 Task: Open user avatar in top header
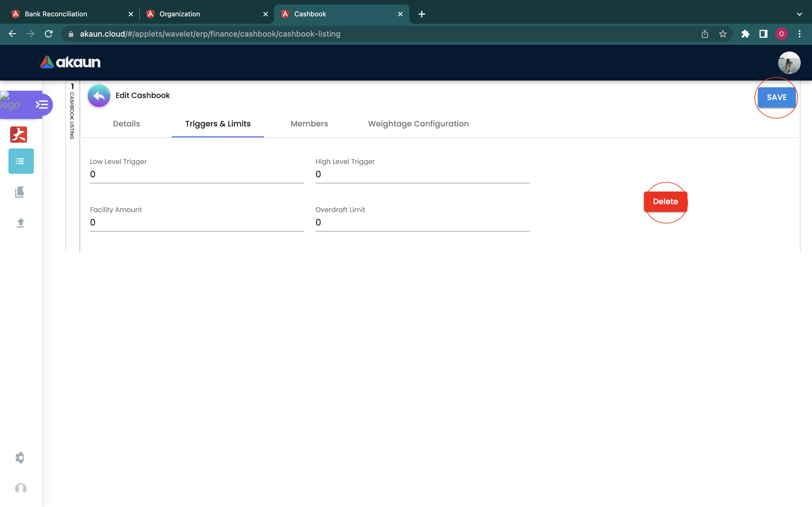coord(789,63)
